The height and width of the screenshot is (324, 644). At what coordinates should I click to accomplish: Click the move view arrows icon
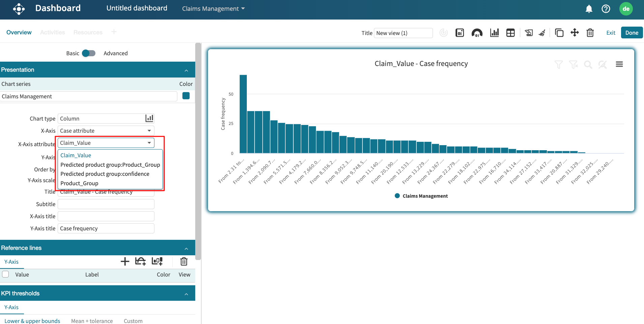[x=575, y=33]
